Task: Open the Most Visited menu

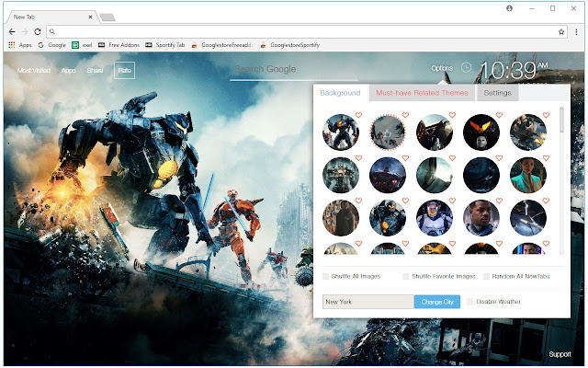Action: pyautogui.click(x=34, y=70)
